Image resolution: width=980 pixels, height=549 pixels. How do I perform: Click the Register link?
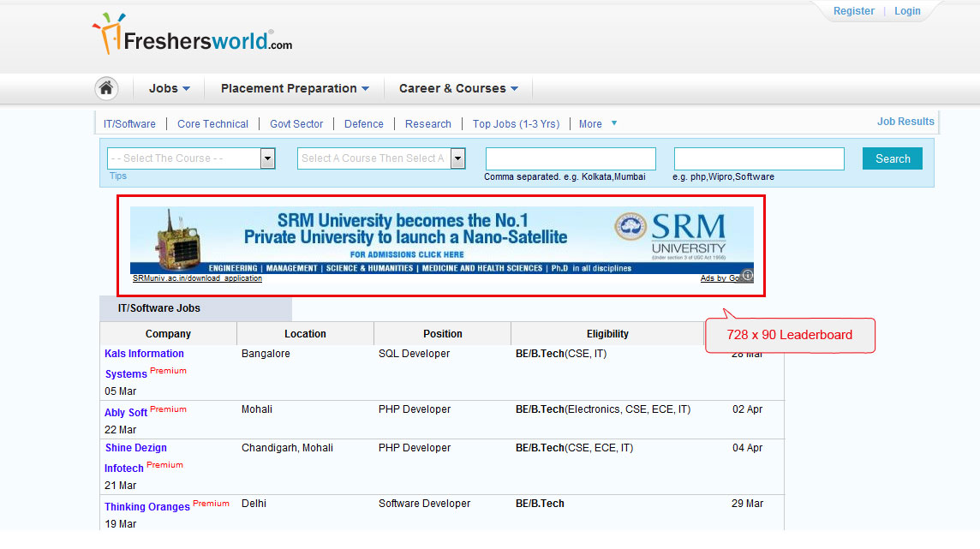coord(854,11)
